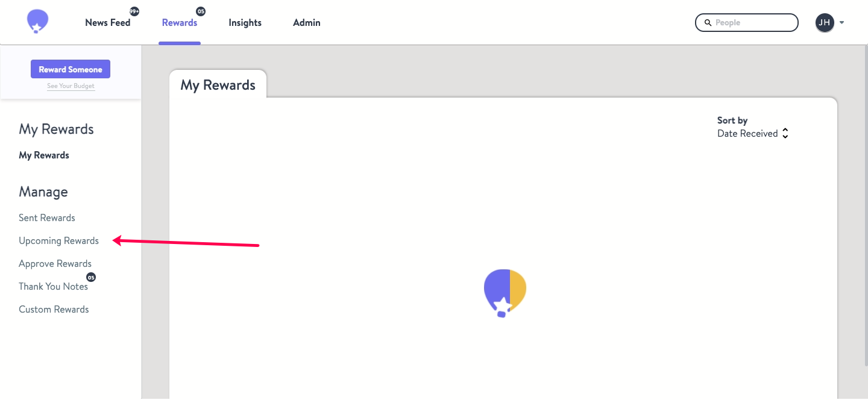Open the News Feed tab
868x400 pixels.
tap(108, 23)
